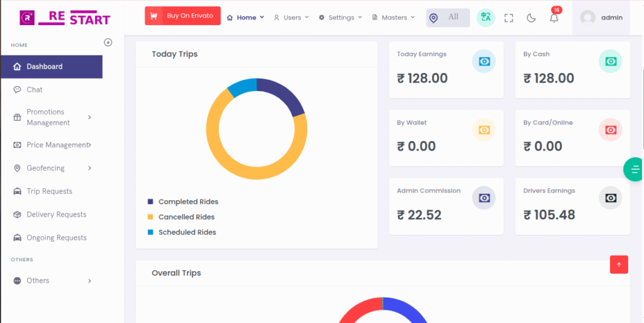Go to the Chat page
This screenshot has height=323, width=644.
coord(35,90)
